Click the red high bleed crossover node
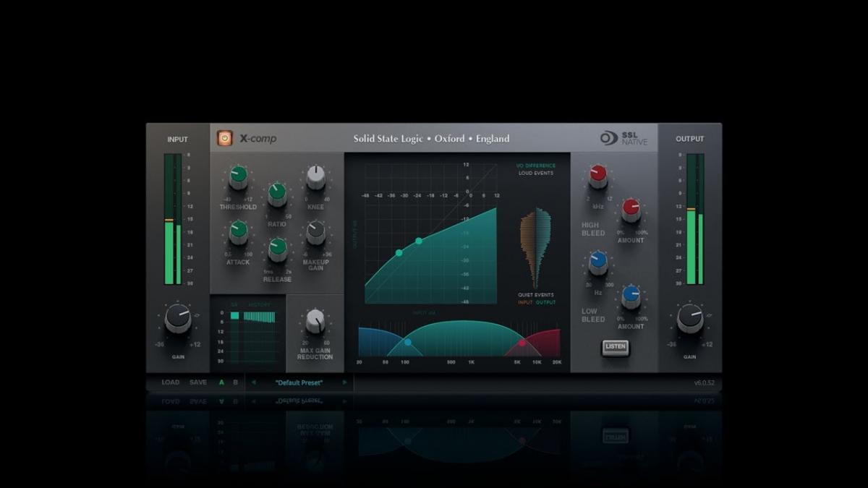Screen dimensions: 868x488 point(522,342)
